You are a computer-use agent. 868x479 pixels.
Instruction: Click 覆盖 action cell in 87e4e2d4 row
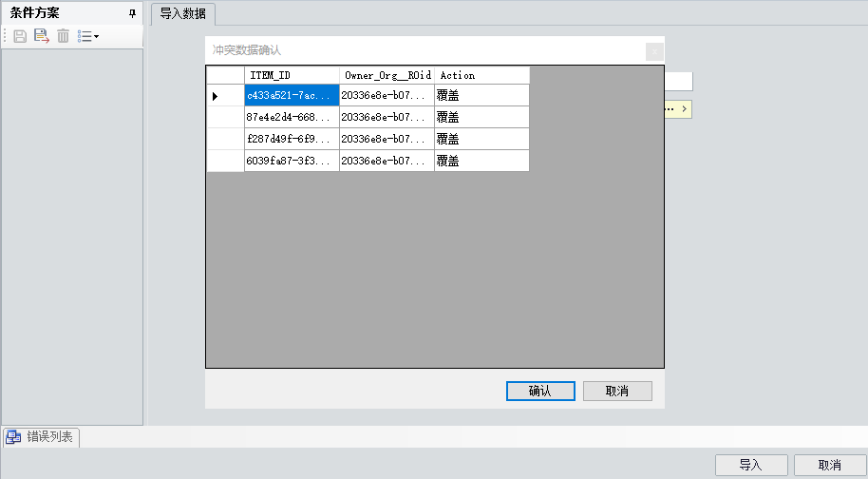pos(482,118)
